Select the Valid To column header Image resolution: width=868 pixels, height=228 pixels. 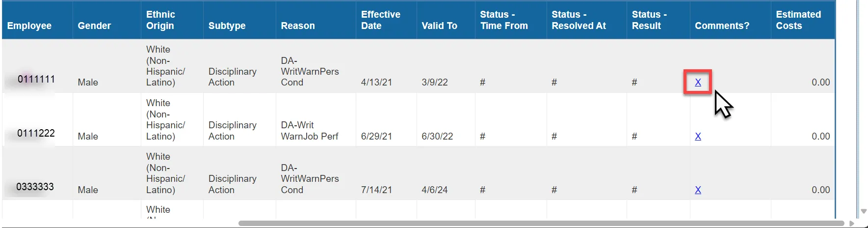tap(439, 26)
